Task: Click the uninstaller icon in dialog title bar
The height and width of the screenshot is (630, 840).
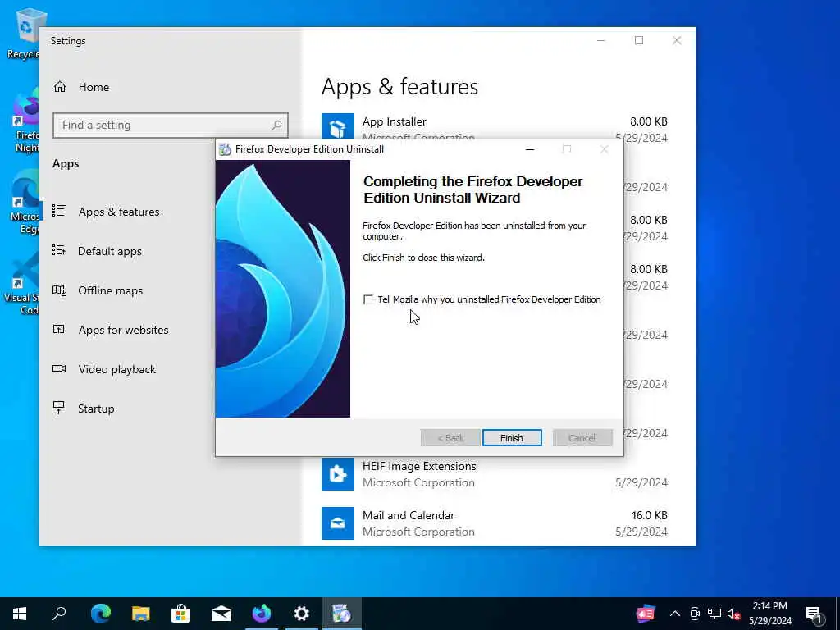Action: click(x=226, y=149)
